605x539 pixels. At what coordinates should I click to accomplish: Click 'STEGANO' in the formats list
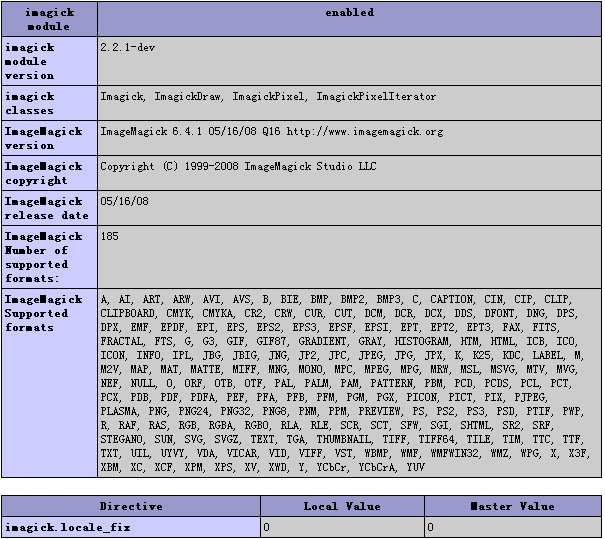coord(122,439)
